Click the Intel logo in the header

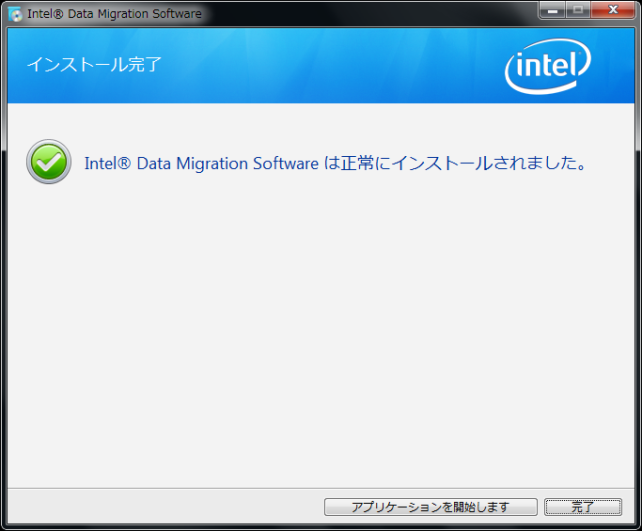tap(548, 66)
